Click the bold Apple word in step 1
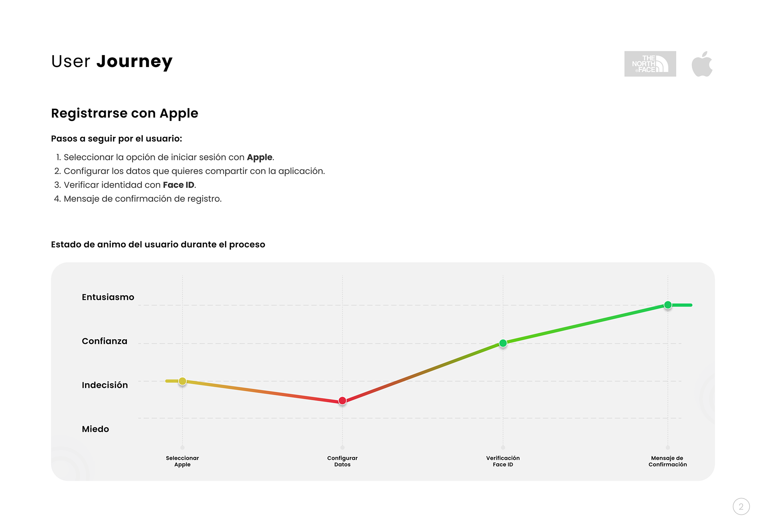This screenshot has width=766, height=532. click(x=259, y=157)
